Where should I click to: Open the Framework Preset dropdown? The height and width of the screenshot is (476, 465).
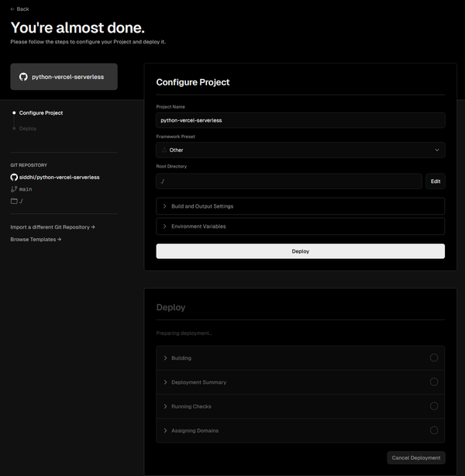tap(300, 150)
